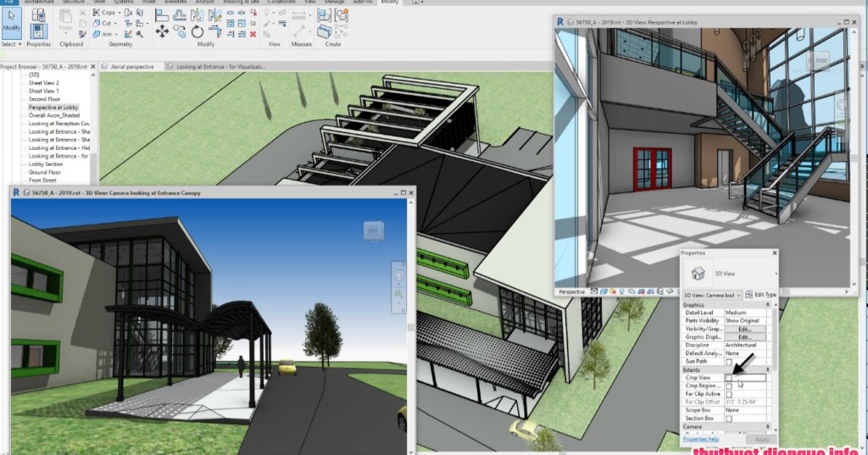The width and height of the screenshot is (868, 455).
Task: Collapse the Graphics section in Properties
Action: click(x=767, y=305)
